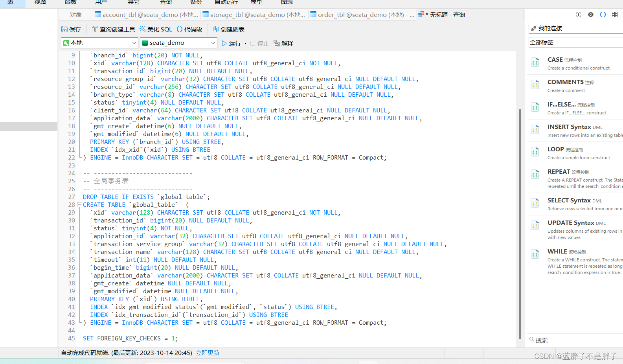Viewport: 623px width, 364px height.
Task: Click the 保存 save icon
Action: [x=64, y=29]
